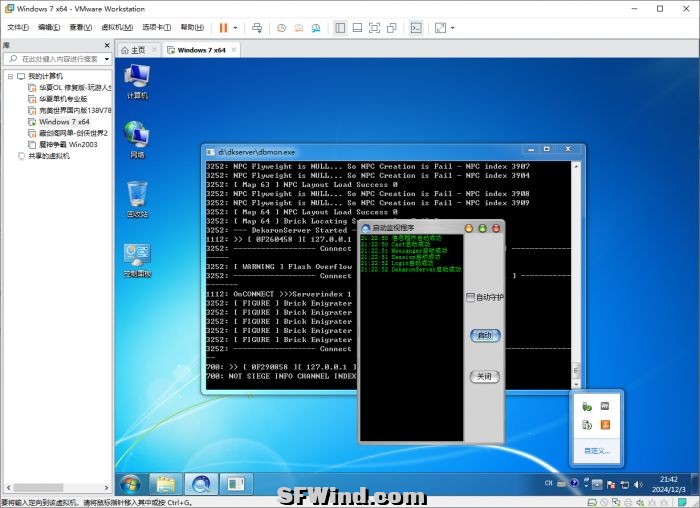Viewport: 700px width, 508px height.
Task: Close the library panel
Action: pyautogui.click(x=107, y=45)
